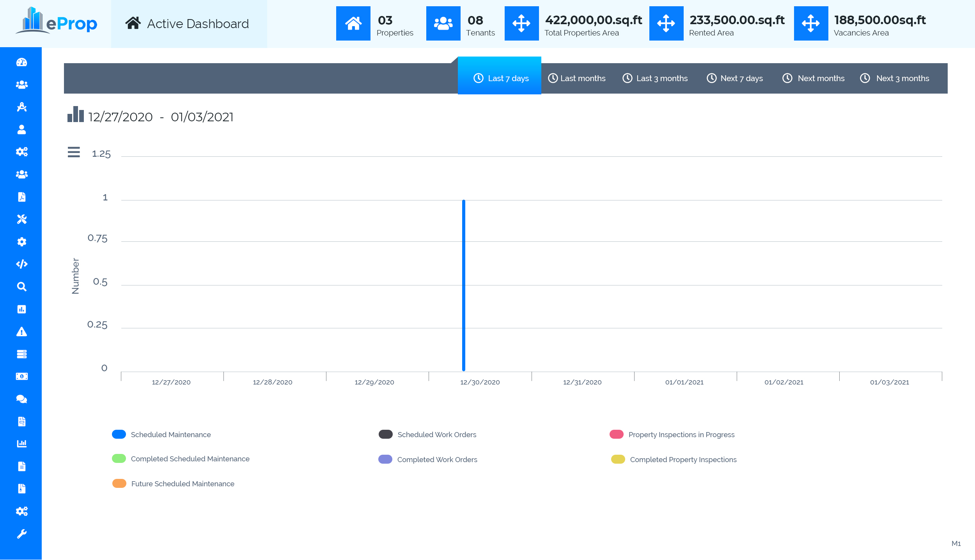Toggle Scheduled Maintenance series in legend
The height and width of the screenshot is (560, 975).
coord(170,435)
